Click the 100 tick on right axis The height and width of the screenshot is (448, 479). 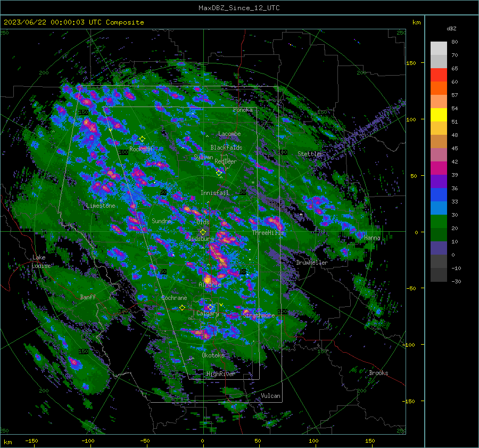pos(411,119)
